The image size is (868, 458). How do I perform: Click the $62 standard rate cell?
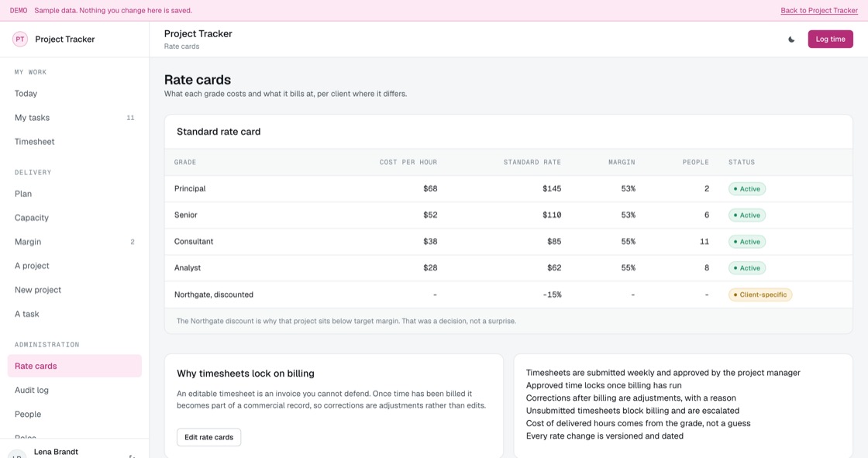(x=554, y=267)
